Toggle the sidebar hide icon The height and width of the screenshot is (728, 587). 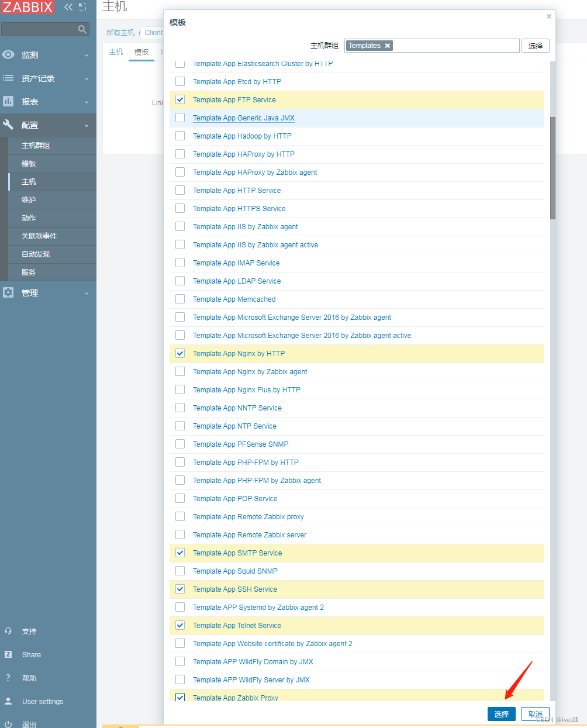(x=82, y=7)
